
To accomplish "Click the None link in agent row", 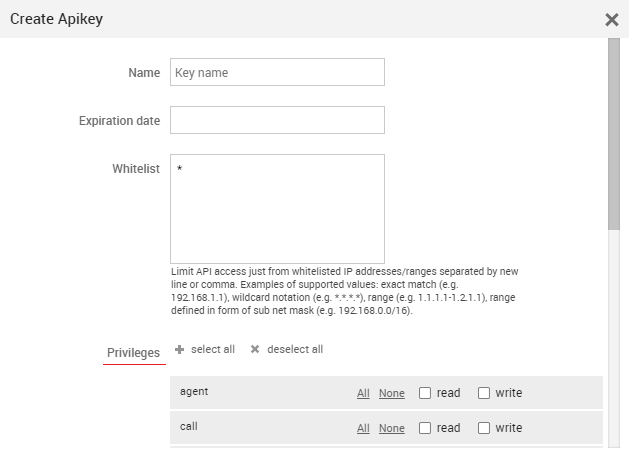I will (391, 394).
